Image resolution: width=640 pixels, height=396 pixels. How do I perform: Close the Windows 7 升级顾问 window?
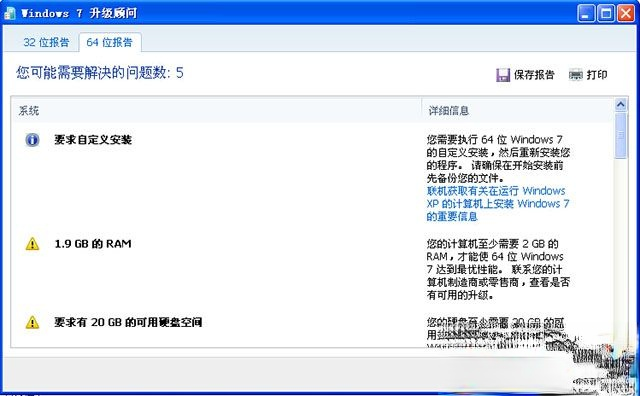coord(625,13)
